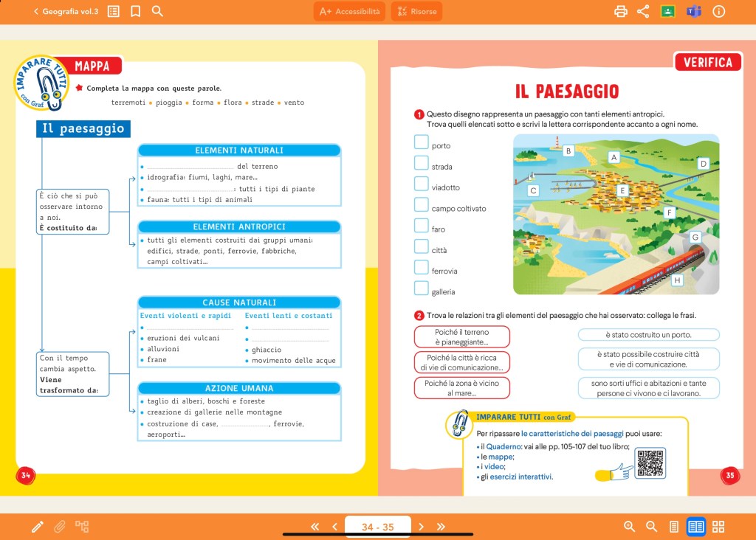Open the info icon

click(x=718, y=11)
